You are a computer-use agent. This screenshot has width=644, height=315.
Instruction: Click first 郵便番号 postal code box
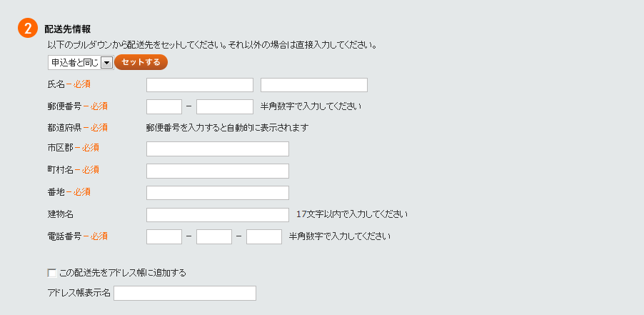click(164, 106)
